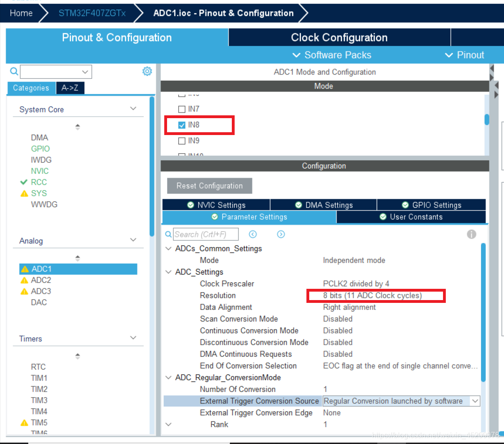The height and width of the screenshot is (444, 504).
Task: Go to Home breadcrumb
Action: pos(21,13)
